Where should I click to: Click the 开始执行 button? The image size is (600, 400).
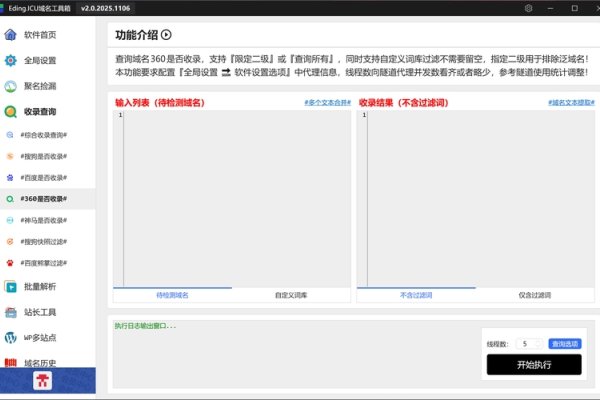click(x=534, y=364)
